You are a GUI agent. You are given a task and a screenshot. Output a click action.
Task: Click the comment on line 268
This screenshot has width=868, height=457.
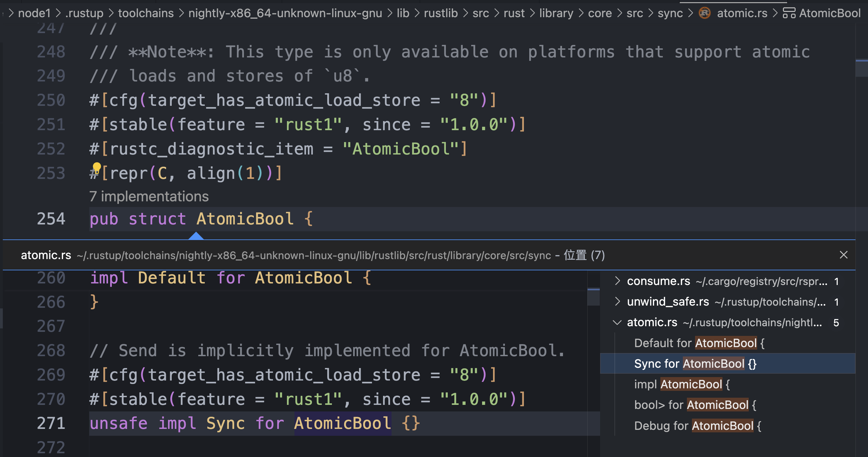(327, 351)
